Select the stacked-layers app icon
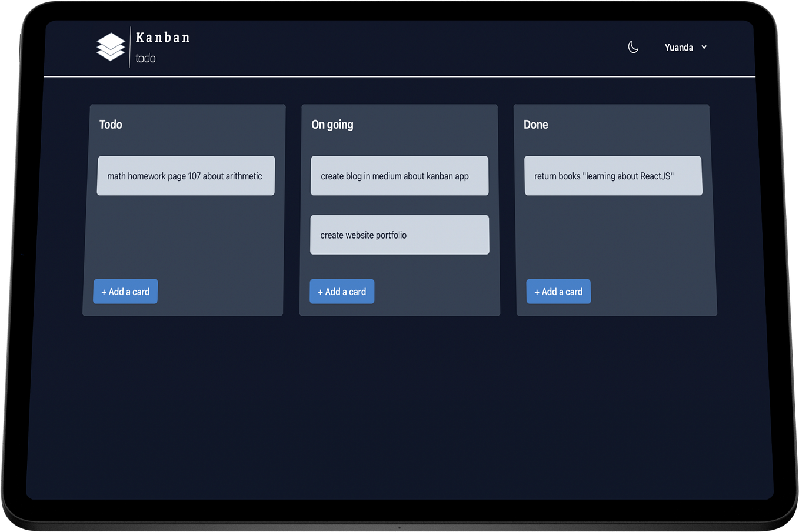Viewport: 799px width, 532px height. coord(110,46)
